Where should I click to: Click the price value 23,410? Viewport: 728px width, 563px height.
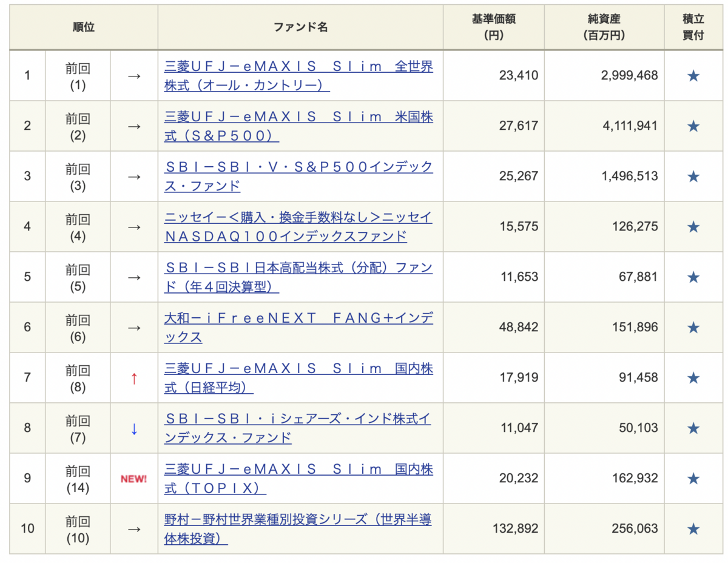[x=519, y=76]
